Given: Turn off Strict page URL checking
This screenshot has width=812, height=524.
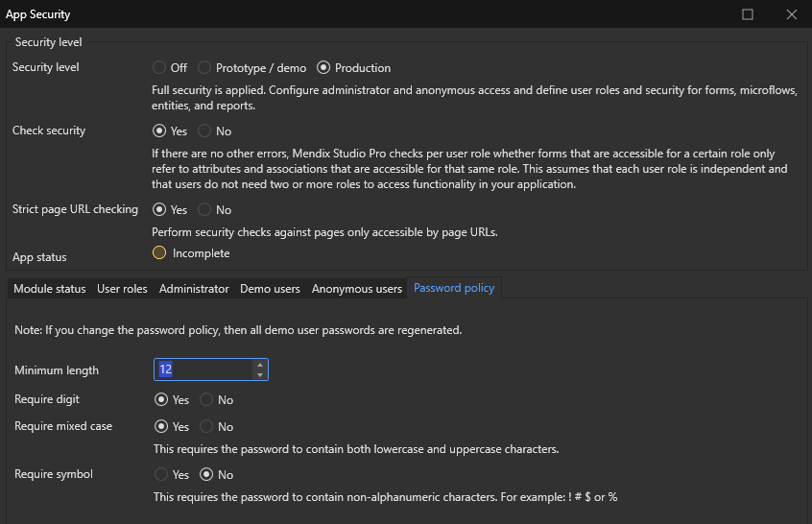Looking at the screenshot, I should 204,210.
